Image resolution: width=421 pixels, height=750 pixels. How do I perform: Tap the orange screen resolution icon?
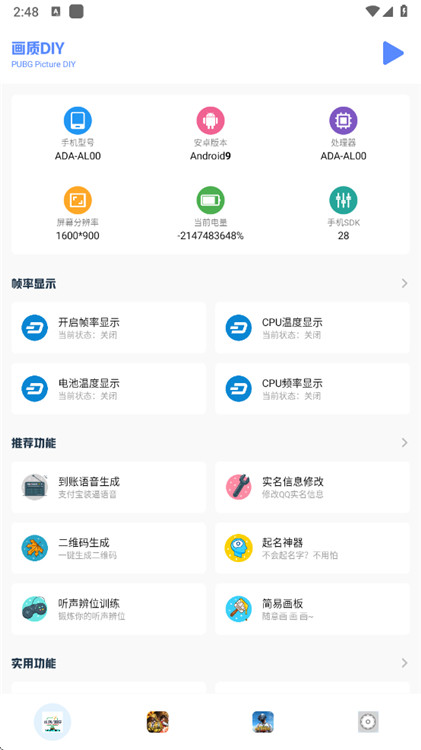78,200
